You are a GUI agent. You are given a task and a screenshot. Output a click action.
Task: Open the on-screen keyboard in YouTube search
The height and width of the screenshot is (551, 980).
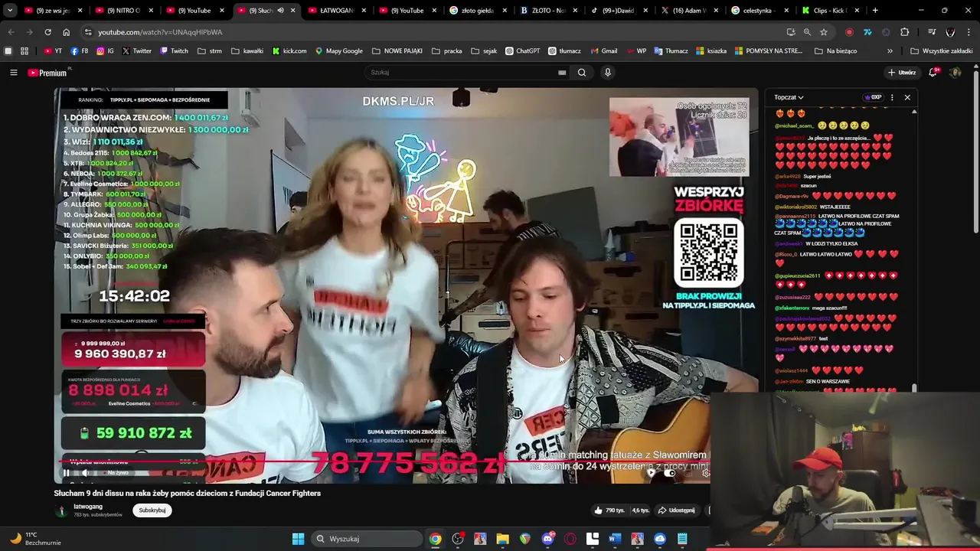562,73
